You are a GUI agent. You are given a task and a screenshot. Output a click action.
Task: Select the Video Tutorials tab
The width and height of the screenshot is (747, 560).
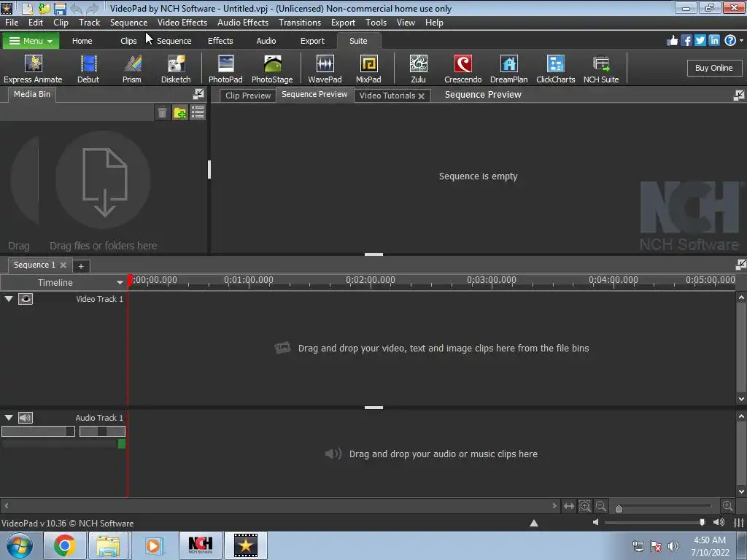click(387, 96)
